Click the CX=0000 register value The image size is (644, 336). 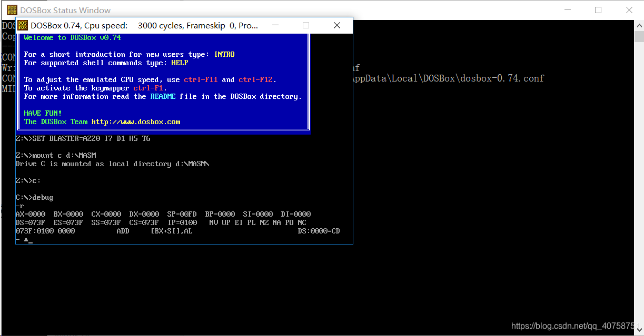[106, 214]
